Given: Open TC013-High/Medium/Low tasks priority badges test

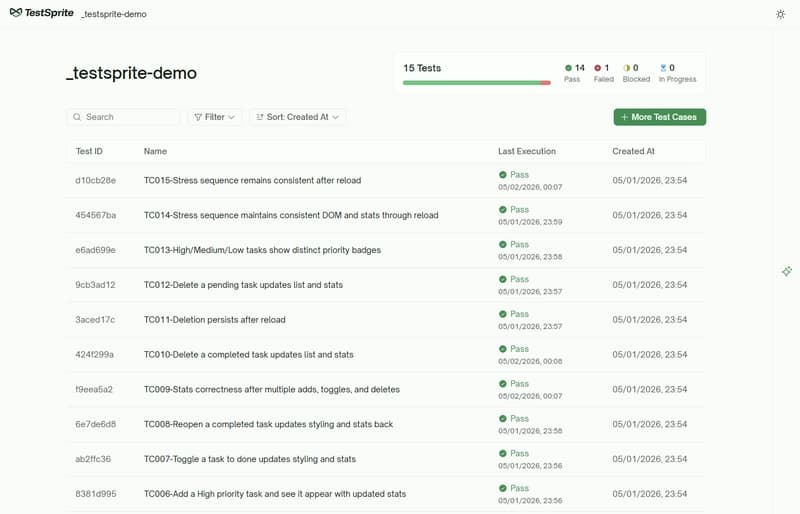Looking at the screenshot, I should pos(262,250).
